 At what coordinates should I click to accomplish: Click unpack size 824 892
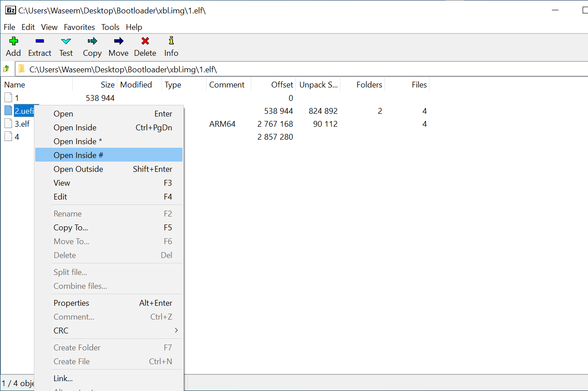323,111
